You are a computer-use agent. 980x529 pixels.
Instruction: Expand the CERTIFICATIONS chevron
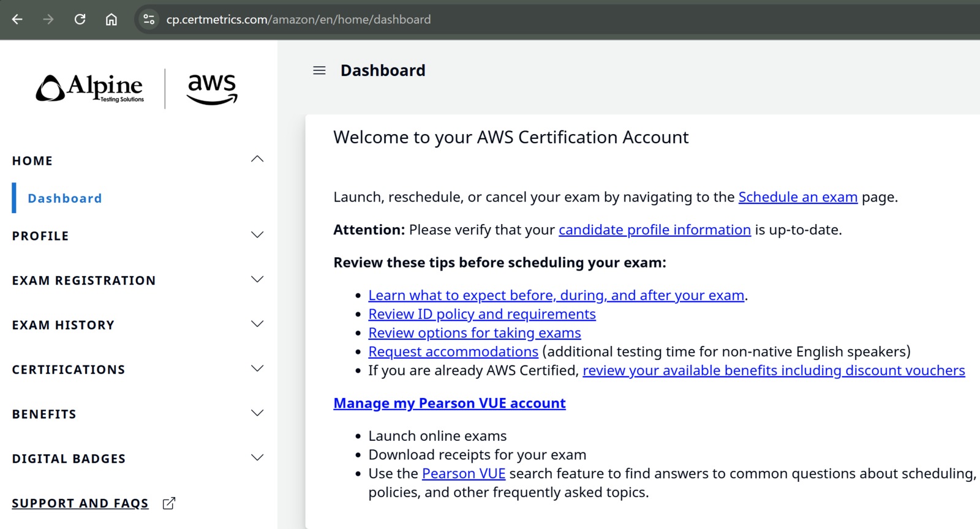[x=257, y=369]
